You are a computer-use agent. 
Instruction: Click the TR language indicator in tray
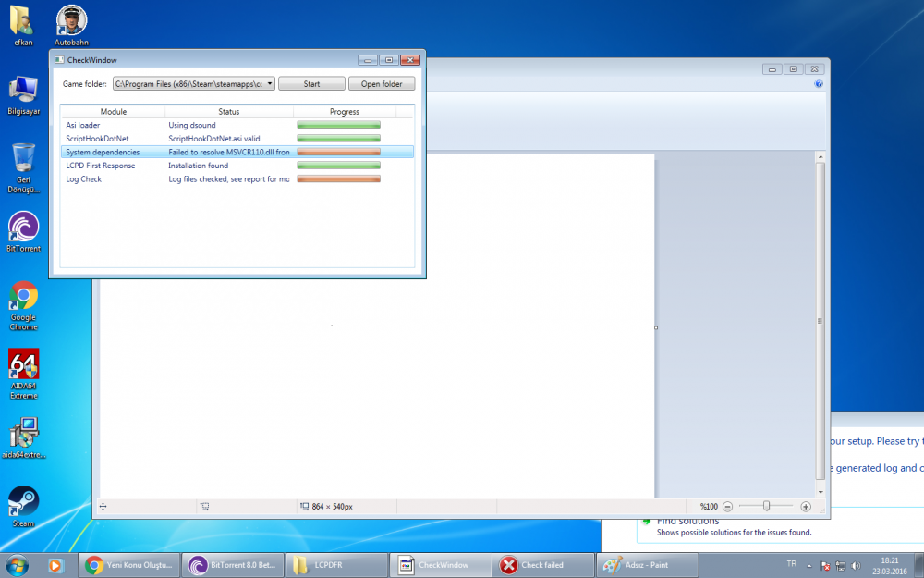(792, 564)
